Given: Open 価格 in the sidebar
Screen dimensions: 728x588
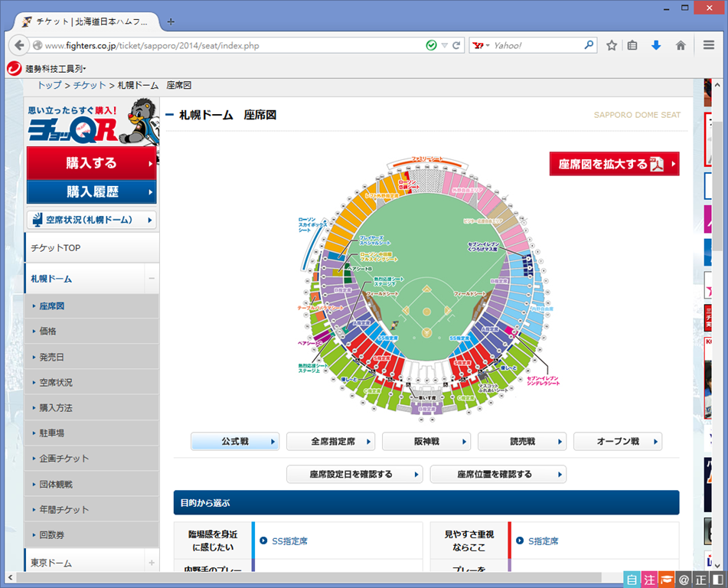Looking at the screenshot, I should [91, 332].
